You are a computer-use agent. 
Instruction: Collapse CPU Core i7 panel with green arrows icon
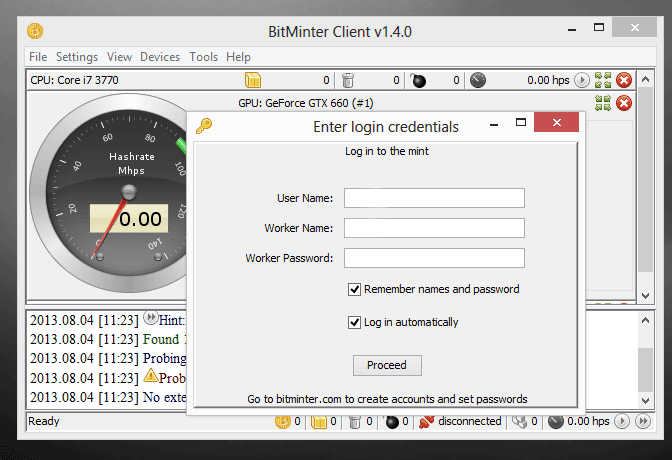click(x=603, y=80)
